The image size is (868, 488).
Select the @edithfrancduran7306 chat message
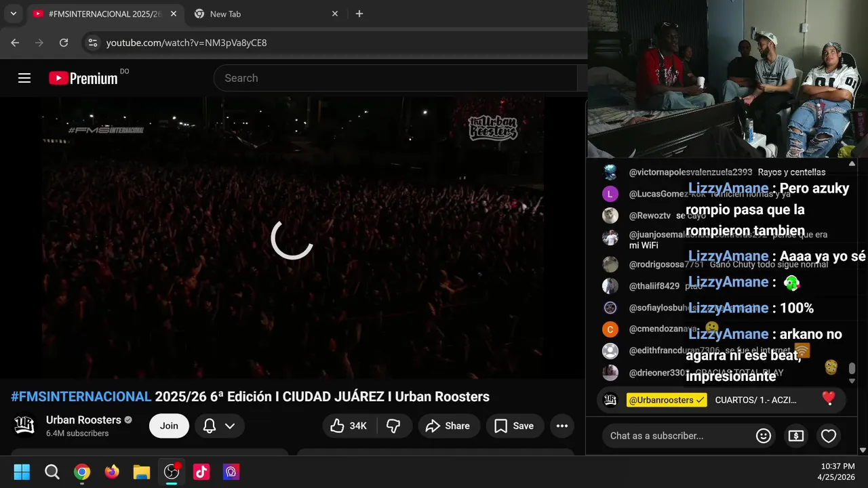click(722, 351)
